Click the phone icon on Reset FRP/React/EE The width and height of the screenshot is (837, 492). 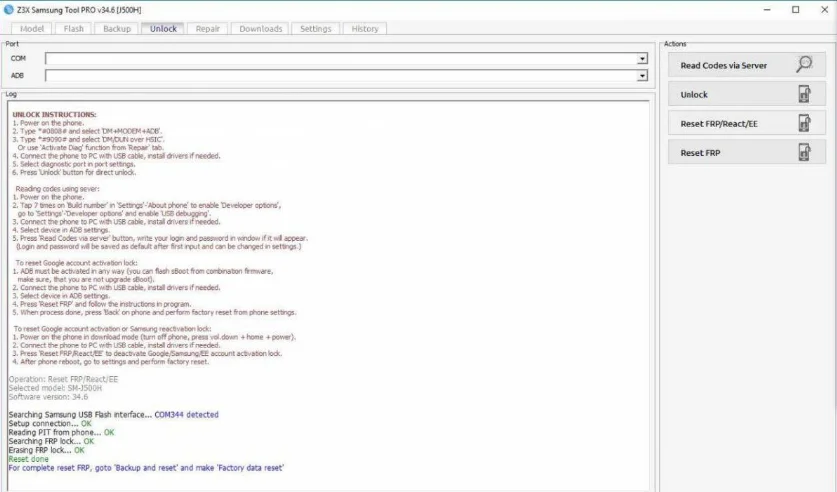coord(804,123)
